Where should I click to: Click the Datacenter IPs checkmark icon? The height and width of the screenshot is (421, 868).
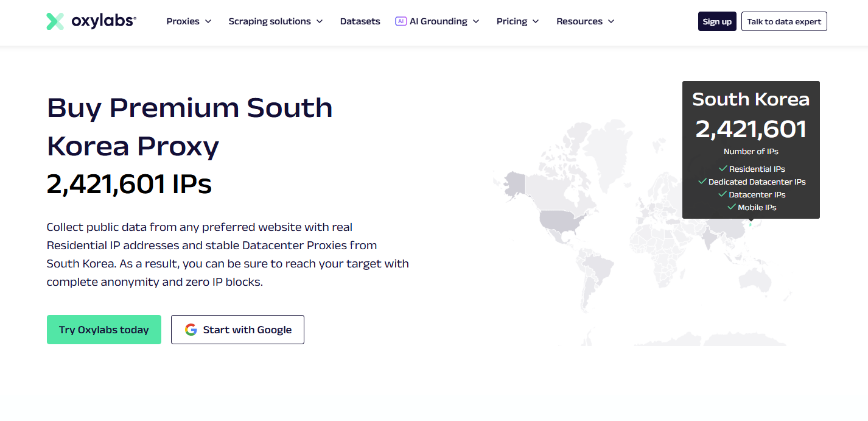(723, 194)
